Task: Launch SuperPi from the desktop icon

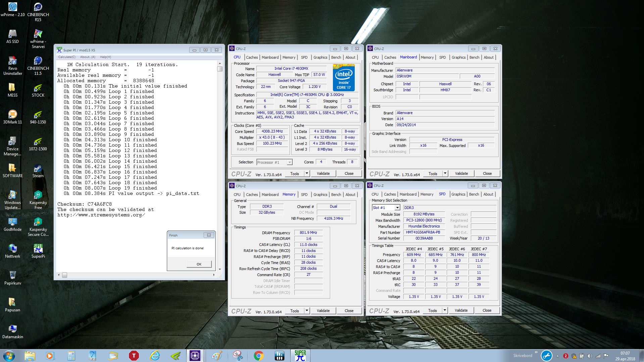Action: (38, 251)
